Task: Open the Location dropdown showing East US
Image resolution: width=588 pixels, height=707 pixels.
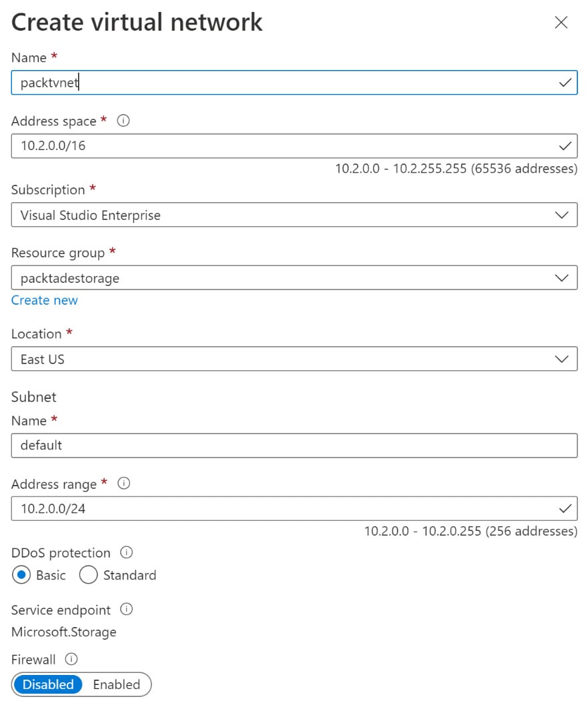Action: [x=294, y=359]
